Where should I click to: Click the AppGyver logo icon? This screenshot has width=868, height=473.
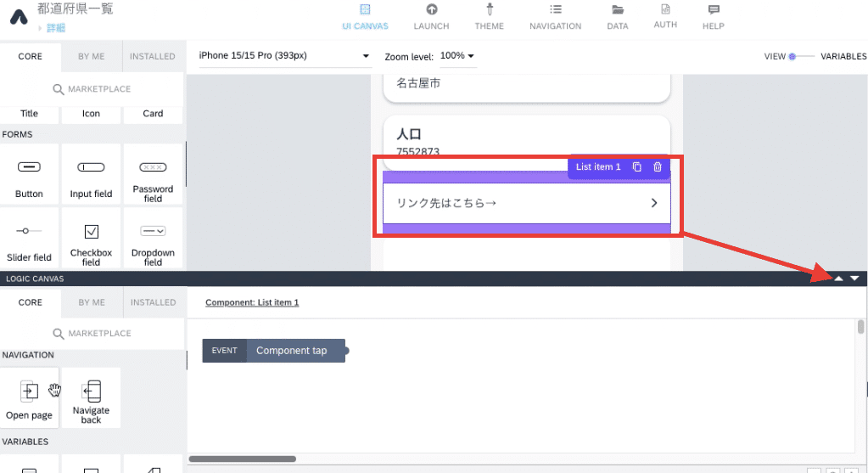click(19, 17)
